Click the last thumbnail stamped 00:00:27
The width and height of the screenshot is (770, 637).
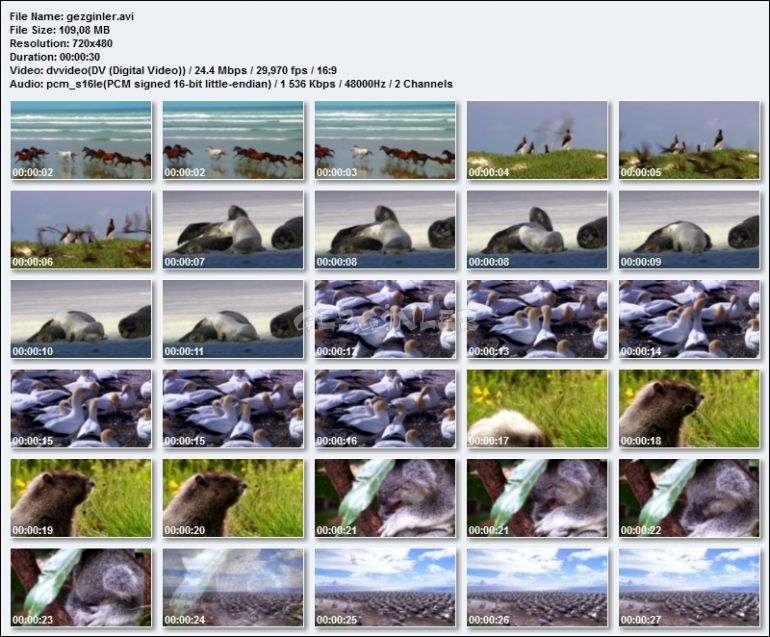click(x=689, y=587)
